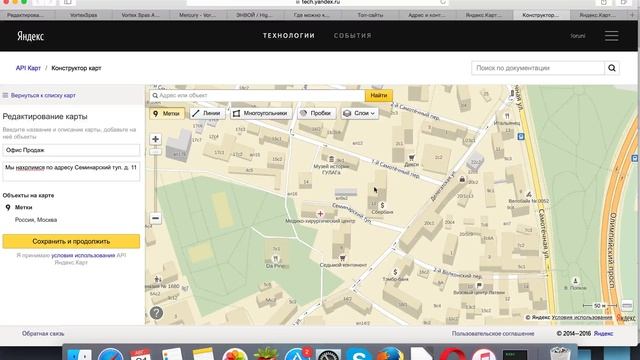
Task: Select the Линии line drawing tool
Action: pos(207,113)
